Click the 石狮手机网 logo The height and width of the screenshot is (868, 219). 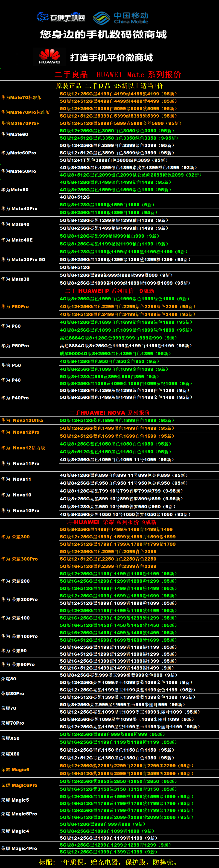click(x=61, y=17)
